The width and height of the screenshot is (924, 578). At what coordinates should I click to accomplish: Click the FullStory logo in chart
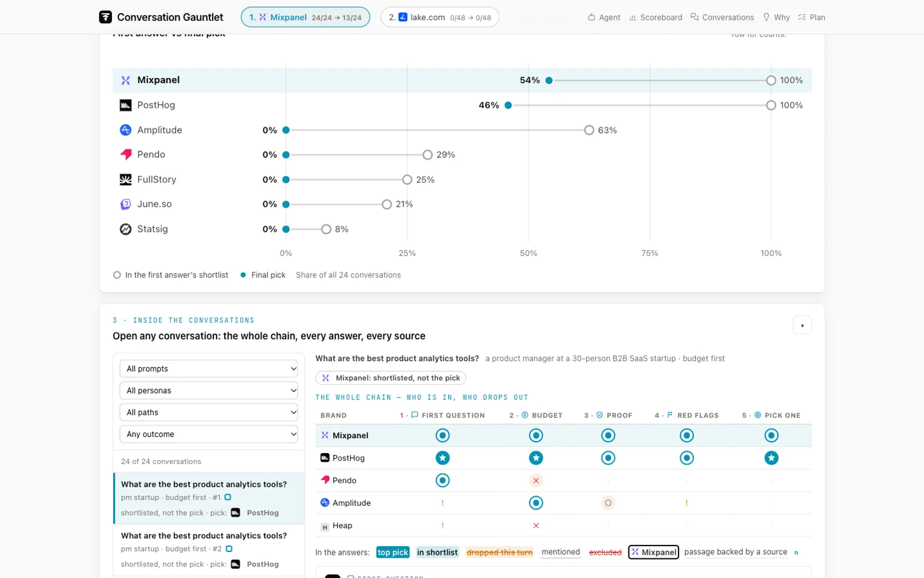tap(125, 180)
